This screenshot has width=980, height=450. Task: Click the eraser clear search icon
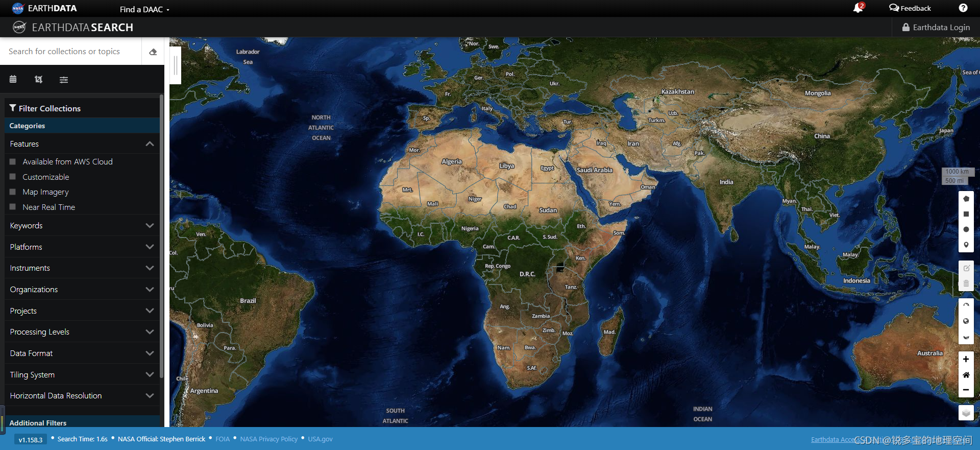pos(153,52)
